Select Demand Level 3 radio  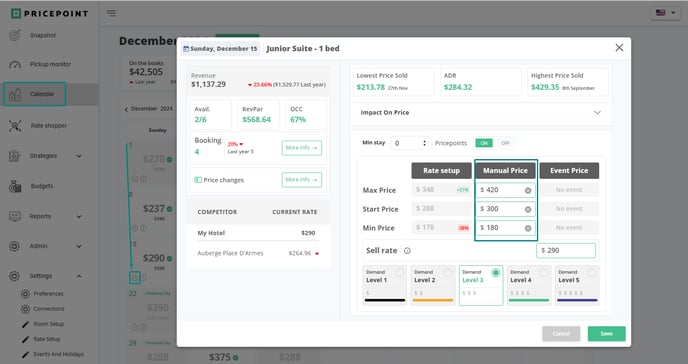coord(496,273)
